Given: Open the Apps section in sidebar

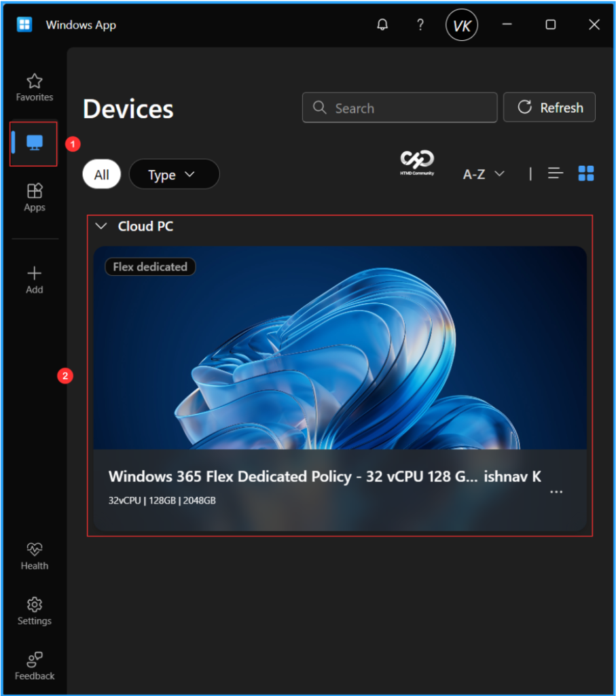Looking at the screenshot, I should (35, 198).
